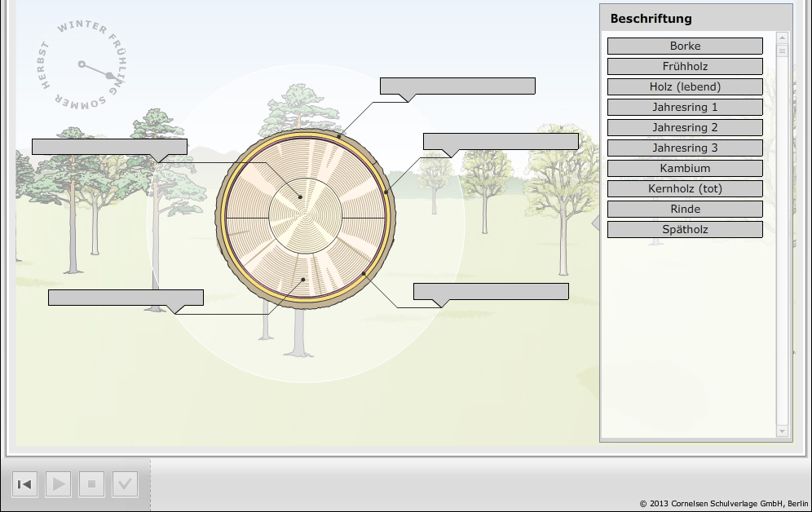Screen dimensions: 812x512
Task: Click the empty label box above the trunk
Action: (x=457, y=86)
